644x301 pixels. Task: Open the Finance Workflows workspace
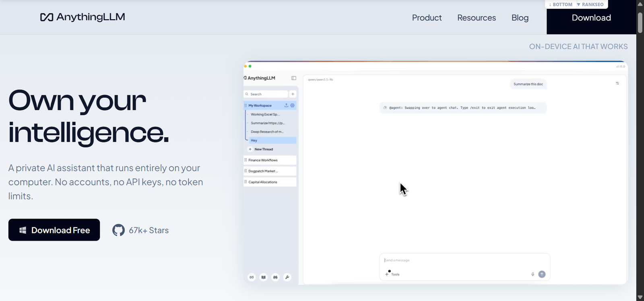270,160
